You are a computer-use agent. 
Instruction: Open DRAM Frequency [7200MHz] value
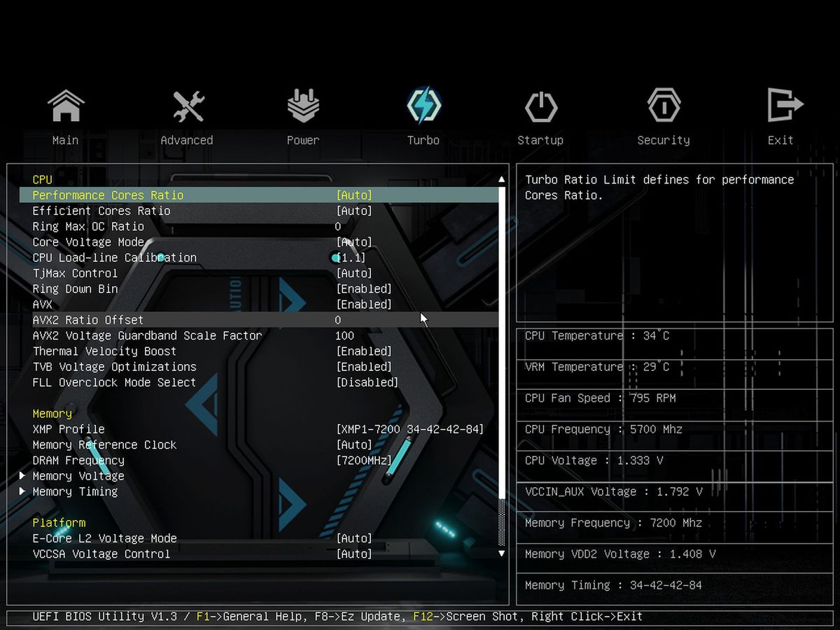[364, 461]
